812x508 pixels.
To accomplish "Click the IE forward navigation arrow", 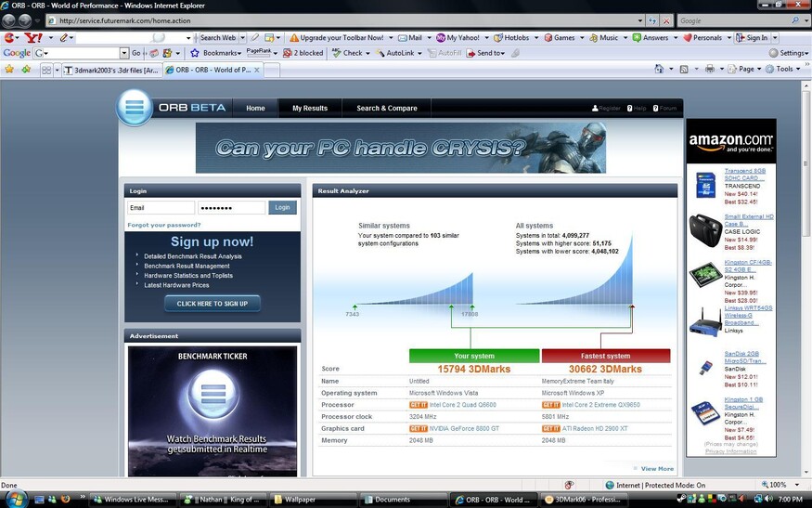I will (25, 20).
